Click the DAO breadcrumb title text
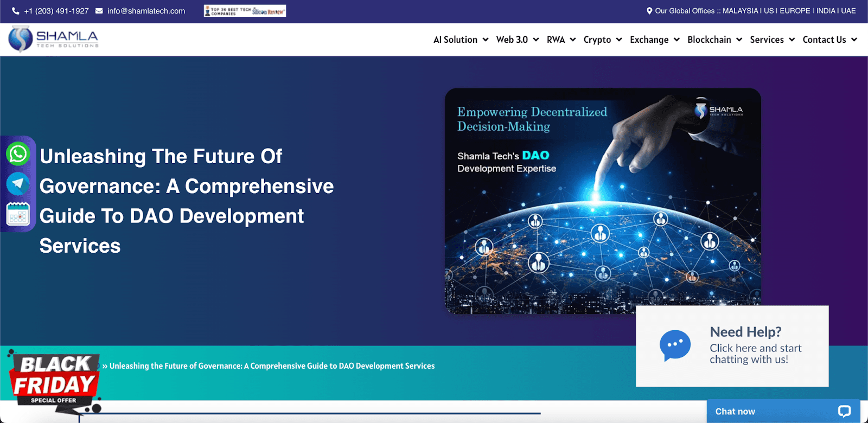 click(x=272, y=366)
